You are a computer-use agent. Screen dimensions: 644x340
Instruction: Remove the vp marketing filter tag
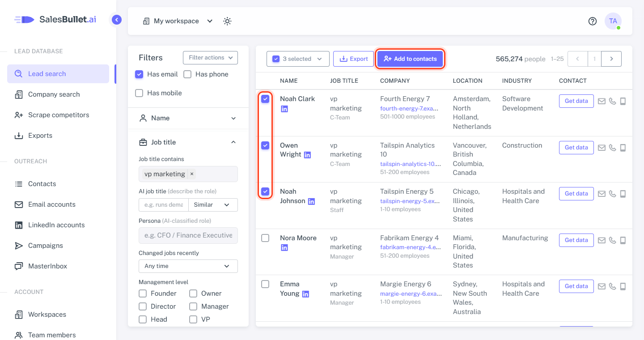tap(192, 174)
